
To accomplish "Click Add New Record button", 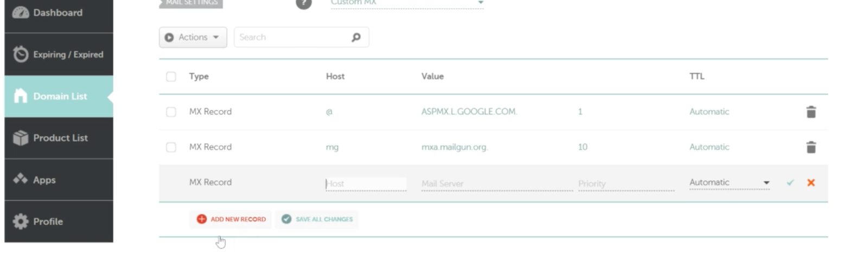I will point(231,219).
